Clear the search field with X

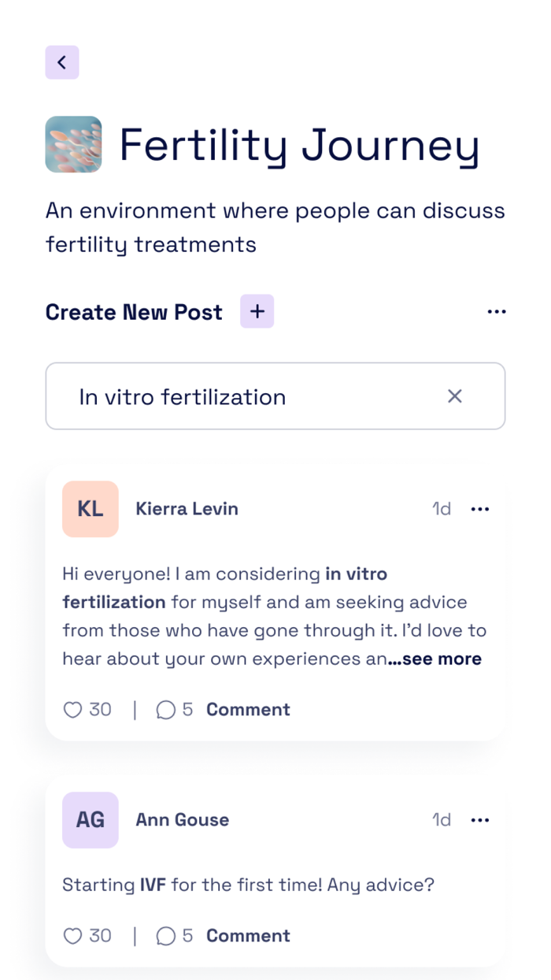point(455,396)
